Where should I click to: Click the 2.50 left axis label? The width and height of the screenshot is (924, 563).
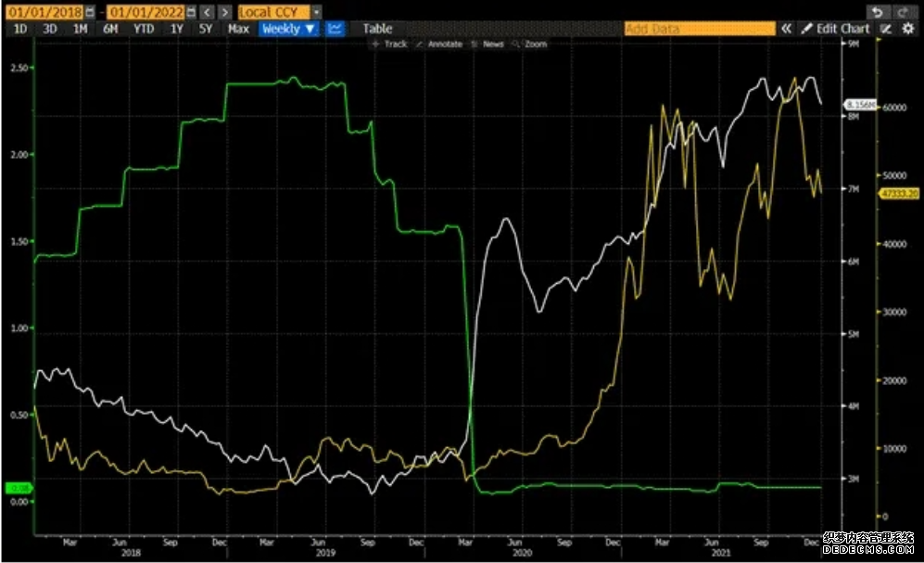19,68
